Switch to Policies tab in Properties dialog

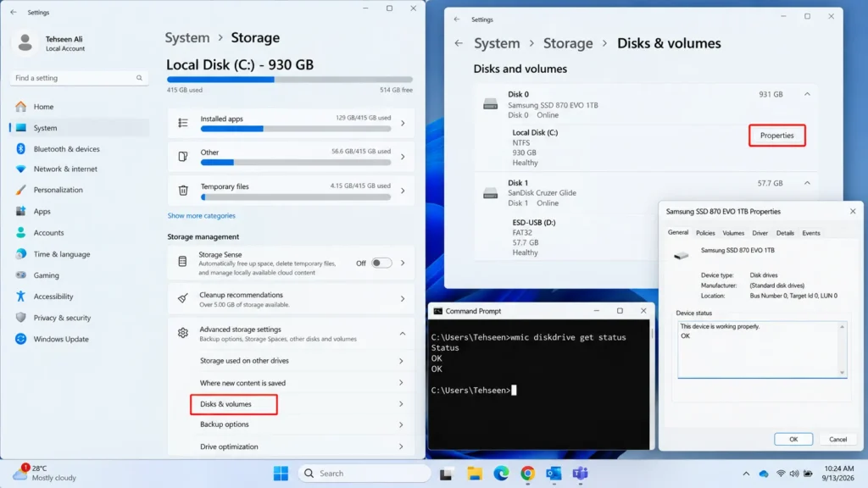click(705, 233)
